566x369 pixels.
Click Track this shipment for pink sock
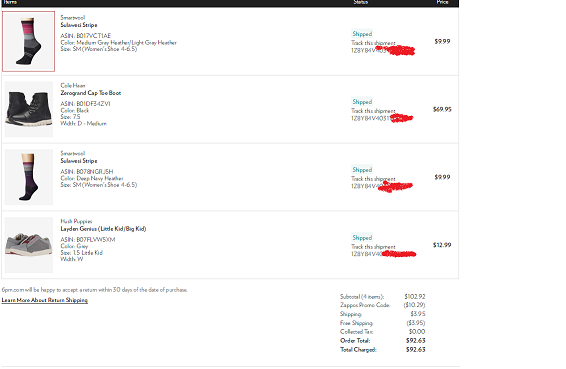(x=373, y=43)
